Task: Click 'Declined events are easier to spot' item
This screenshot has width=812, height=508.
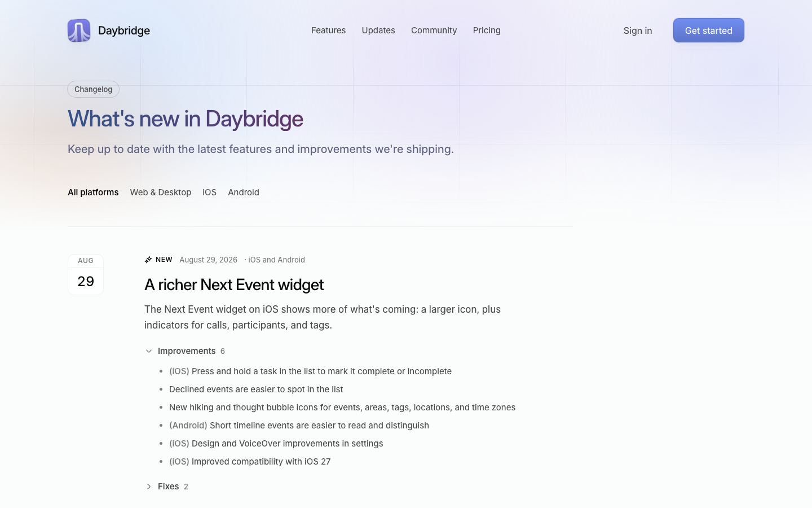Action: (256, 389)
